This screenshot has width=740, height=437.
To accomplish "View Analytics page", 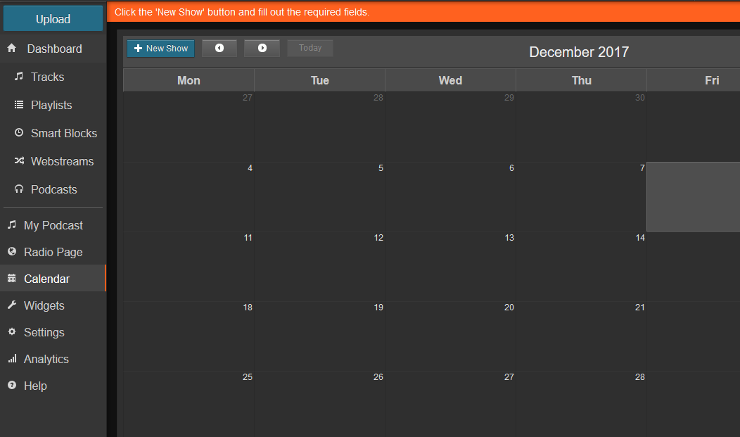I will [x=46, y=359].
